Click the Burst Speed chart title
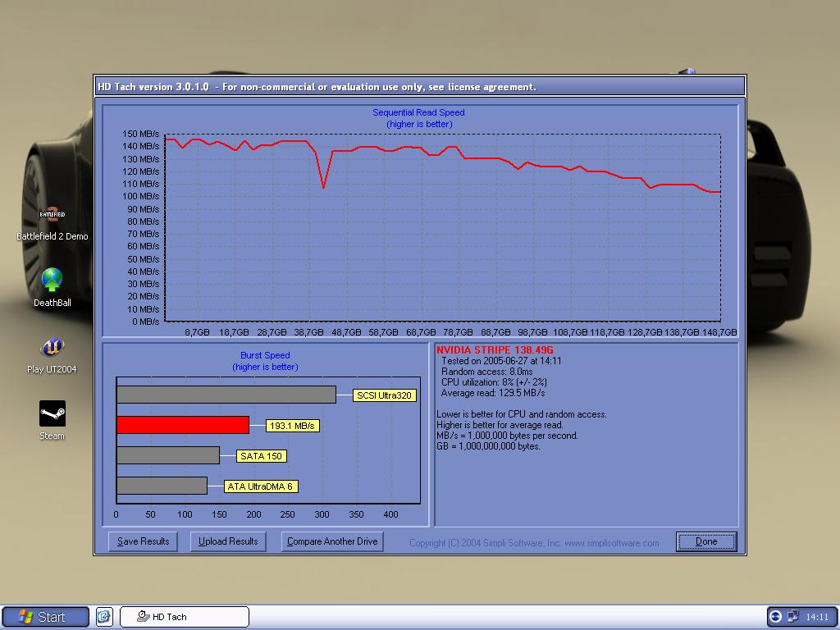The image size is (840, 630). [265, 355]
